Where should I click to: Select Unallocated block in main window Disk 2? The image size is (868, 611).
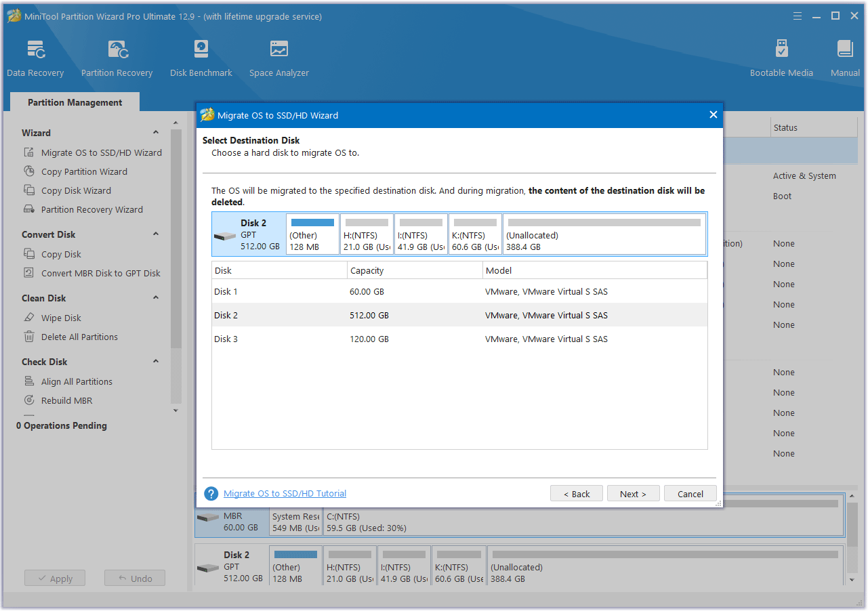(665, 566)
